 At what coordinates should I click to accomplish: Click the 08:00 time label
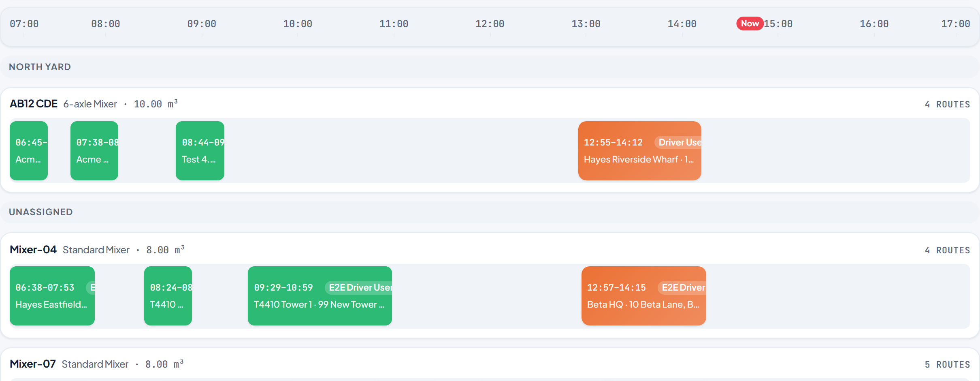pyautogui.click(x=106, y=24)
